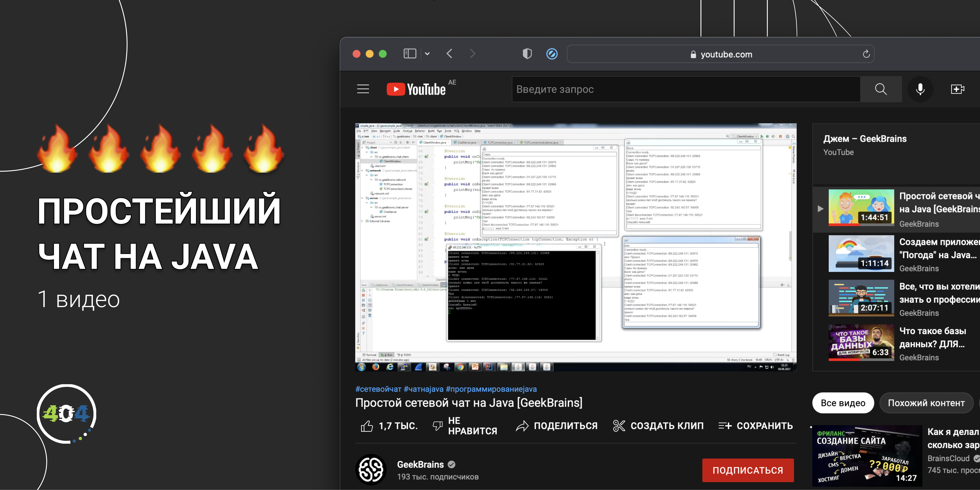Like the video with thumbs-up 1,7 тыс.

coord(389,426)
